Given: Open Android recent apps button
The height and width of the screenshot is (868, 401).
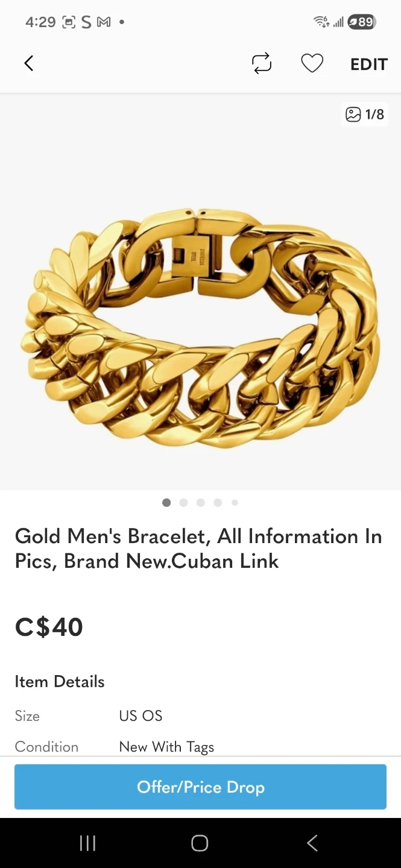Looking at the screenshot, I should [x=87, y=843].
